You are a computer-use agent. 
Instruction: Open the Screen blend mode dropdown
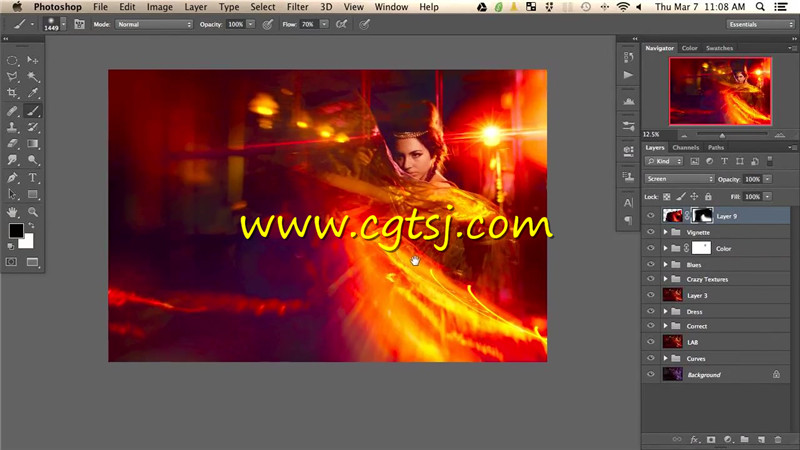click(x=679, y=179)
